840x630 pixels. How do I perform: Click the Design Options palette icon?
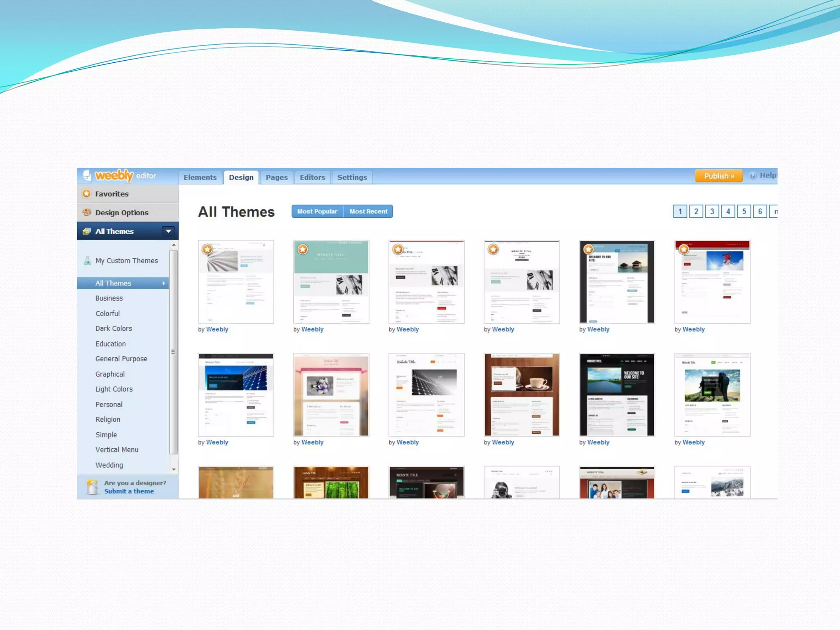tap(87, 212)
